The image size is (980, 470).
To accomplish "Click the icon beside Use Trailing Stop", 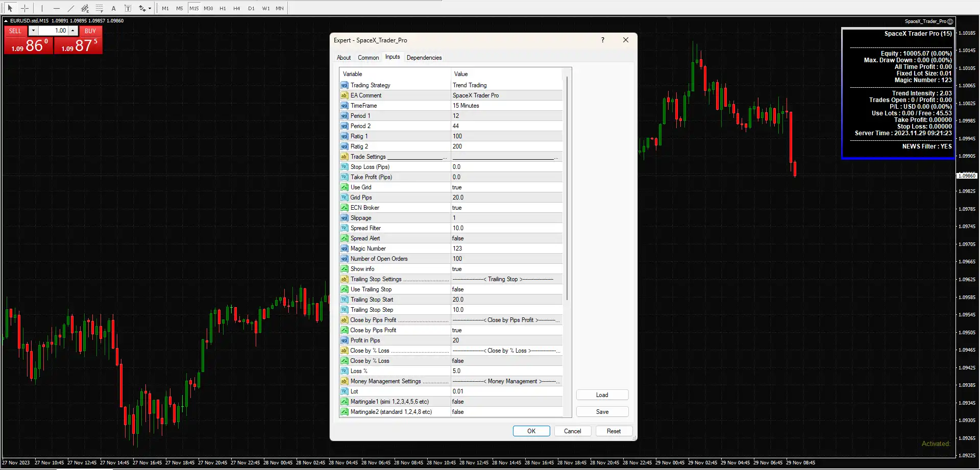I will 344,289.
